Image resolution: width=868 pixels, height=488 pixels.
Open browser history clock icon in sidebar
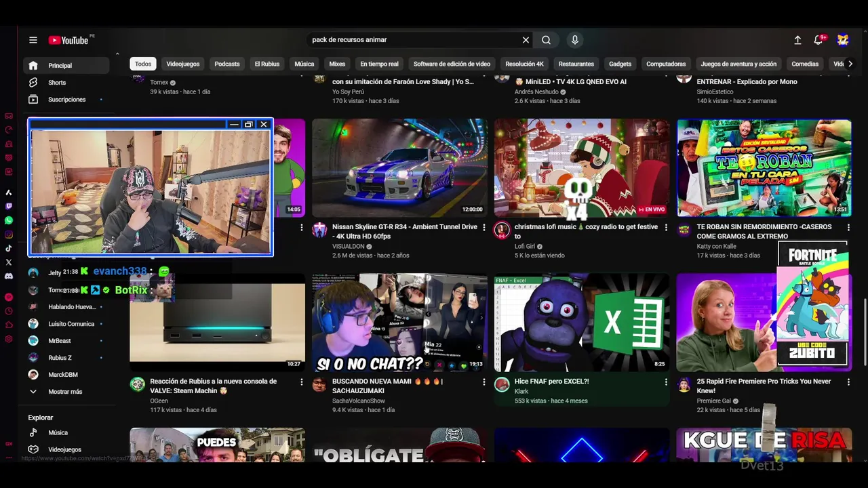point(9,311)
